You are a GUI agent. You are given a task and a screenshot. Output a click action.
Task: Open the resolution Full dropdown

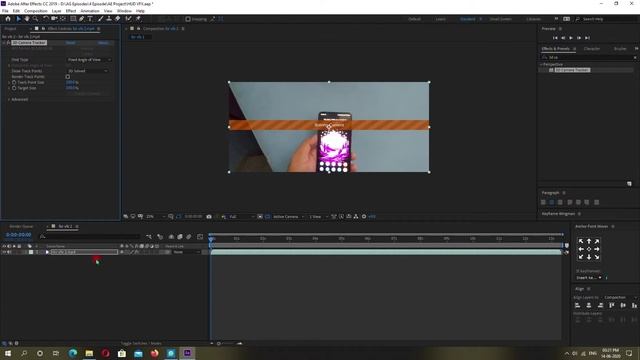pyautogui.click(x=242, y=217)
